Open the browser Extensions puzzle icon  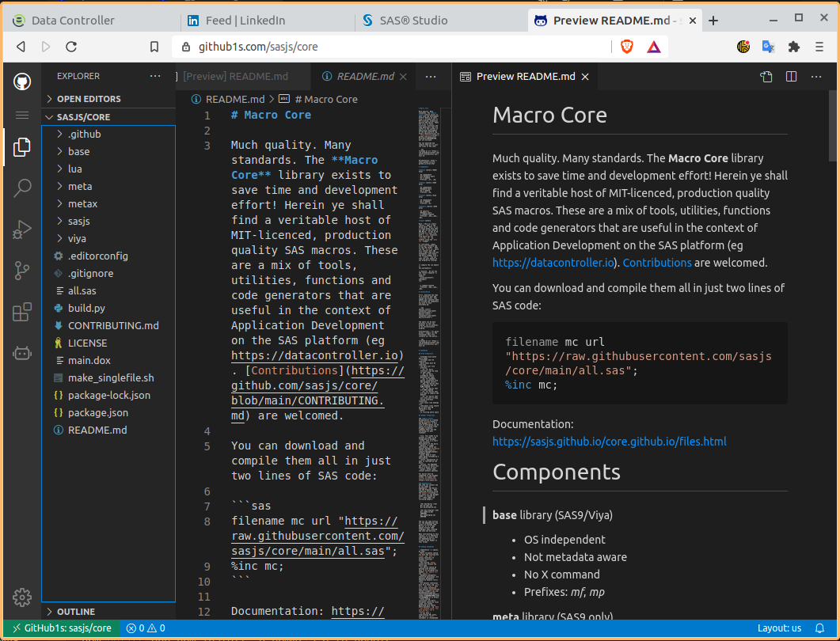click(794, 47)
